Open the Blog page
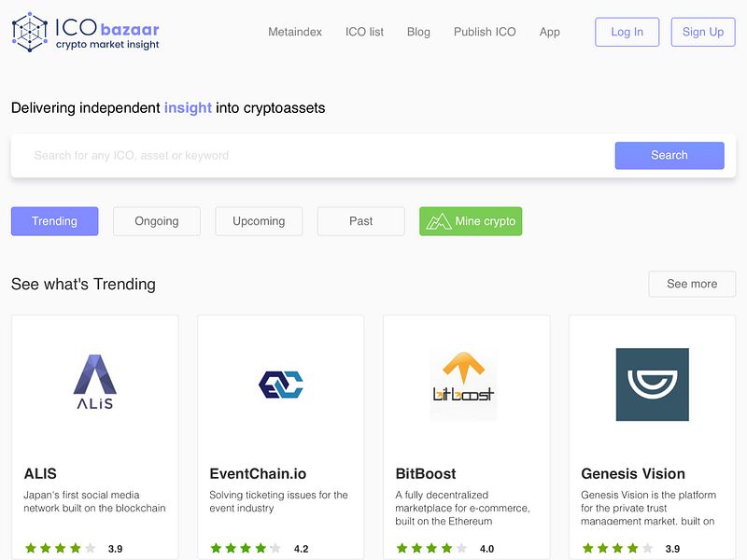This screenshot has height=560, width=747. [x=418, y=32]
